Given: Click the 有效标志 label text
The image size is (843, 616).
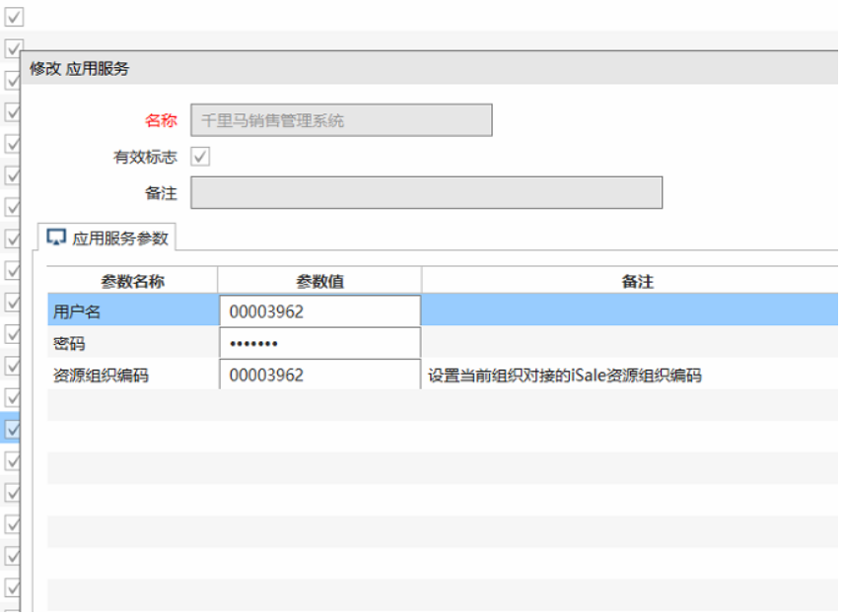Looking at the screenshot, I should (145, 157).
